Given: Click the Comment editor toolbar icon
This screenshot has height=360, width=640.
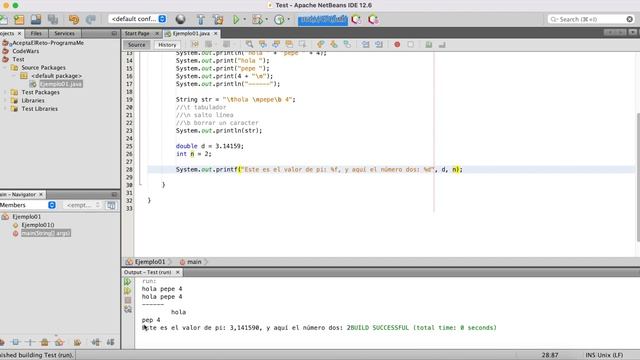Looking at the screenshot, I should (x=429, y=44).
